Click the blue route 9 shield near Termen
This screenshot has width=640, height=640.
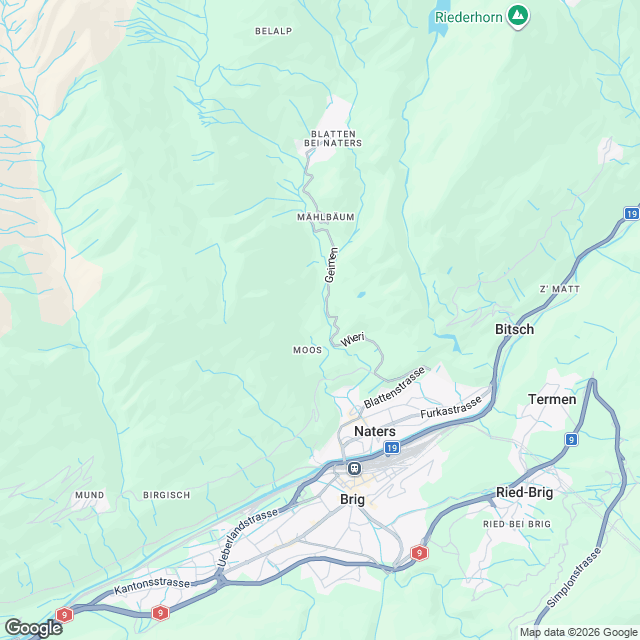click(x=571, y=440)
